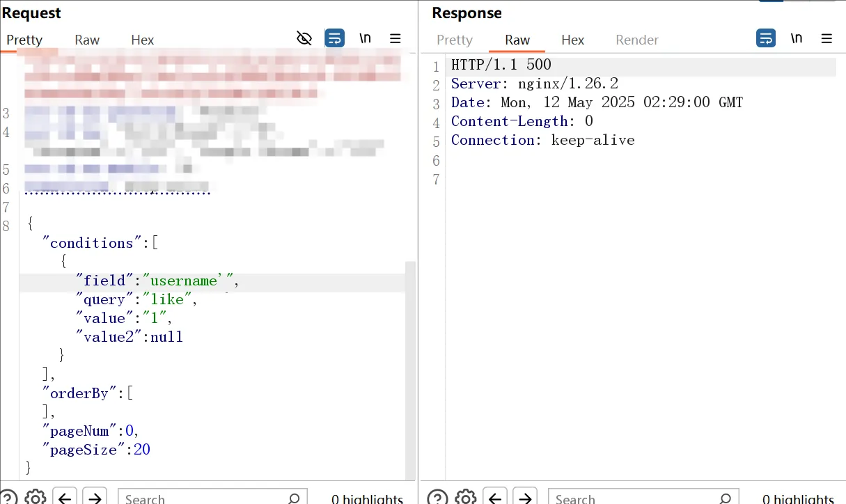Image resolution: width=846 pixels, height=504 pixels.
Task: Click the Connection: keep-alive header
Action: [x=543, y=140]
